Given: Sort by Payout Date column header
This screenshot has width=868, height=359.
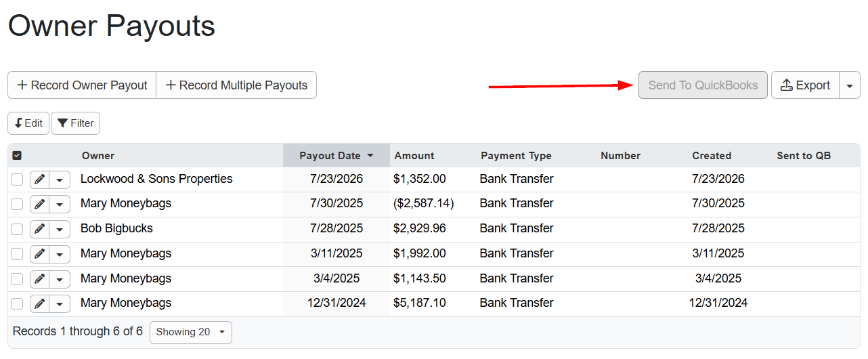Looking at the screenshot, I should click(x=337, y=155).
